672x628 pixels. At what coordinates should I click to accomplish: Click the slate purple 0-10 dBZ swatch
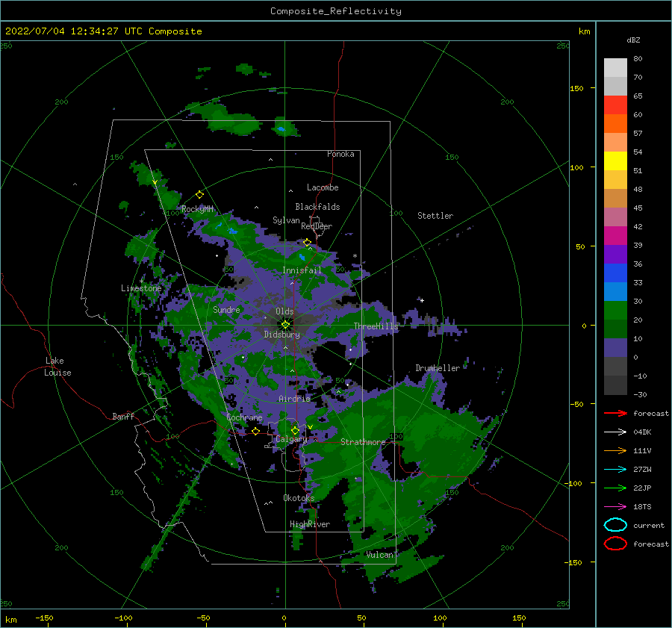click(x=615, y=348)
